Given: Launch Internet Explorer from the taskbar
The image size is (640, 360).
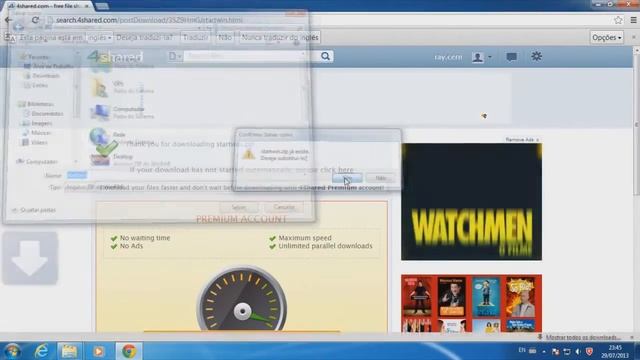Looking at the screenshot, I should coord(41,351).
